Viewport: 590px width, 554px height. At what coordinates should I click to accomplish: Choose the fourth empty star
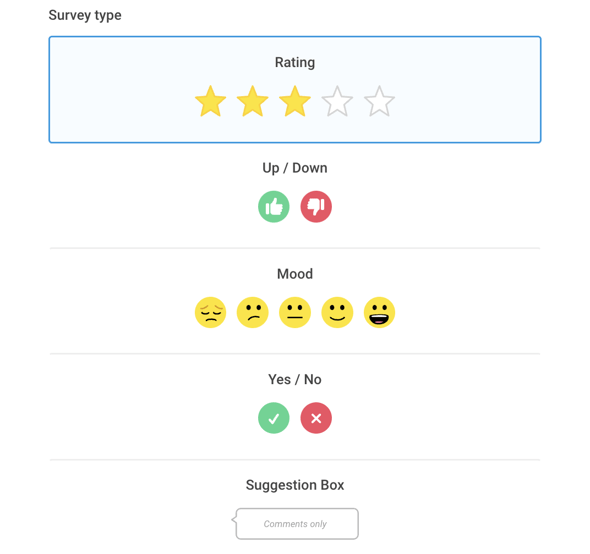coord(337,101)
